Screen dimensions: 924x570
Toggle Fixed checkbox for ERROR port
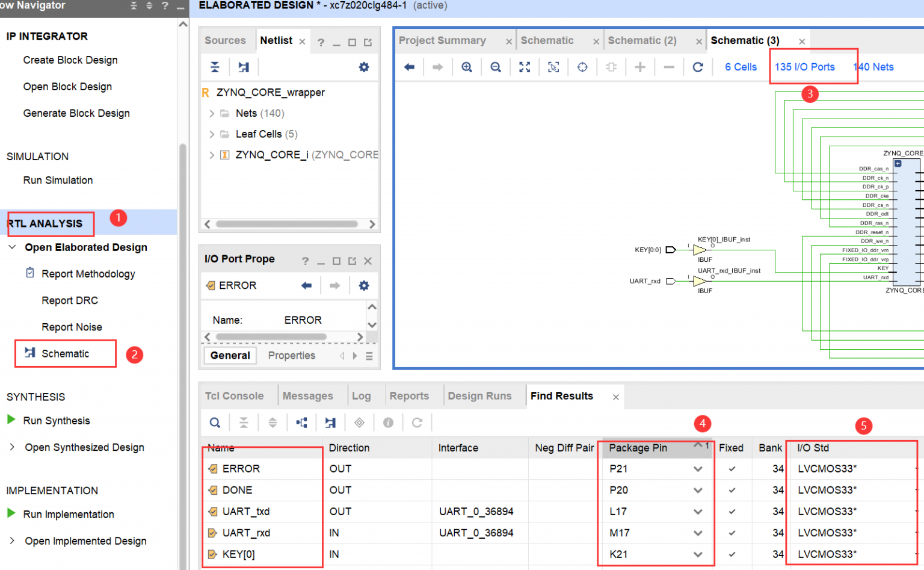[731, 469]
